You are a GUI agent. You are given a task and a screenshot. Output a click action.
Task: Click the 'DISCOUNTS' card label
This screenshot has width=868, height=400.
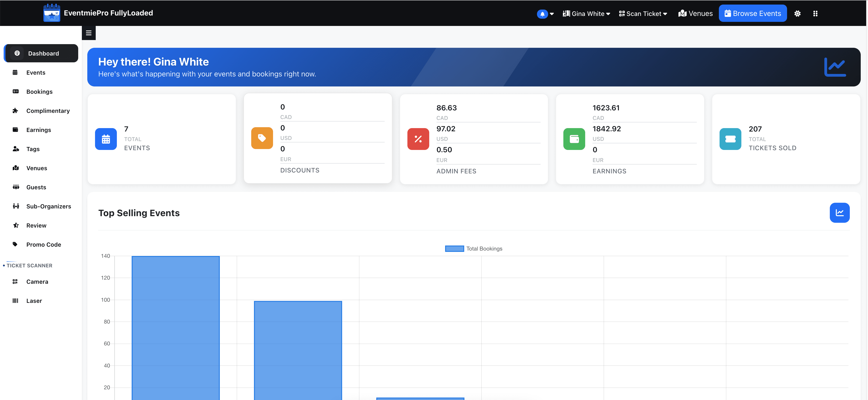300,170
